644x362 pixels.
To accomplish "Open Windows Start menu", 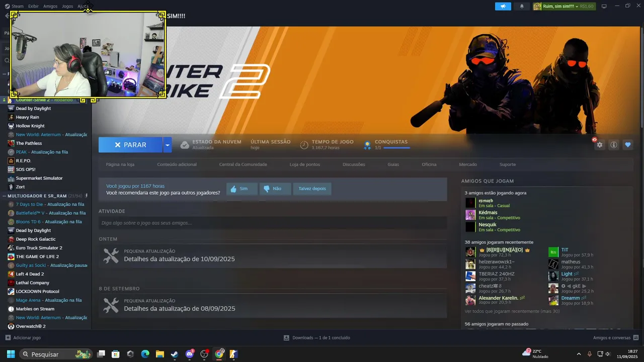I will point(11,354).
